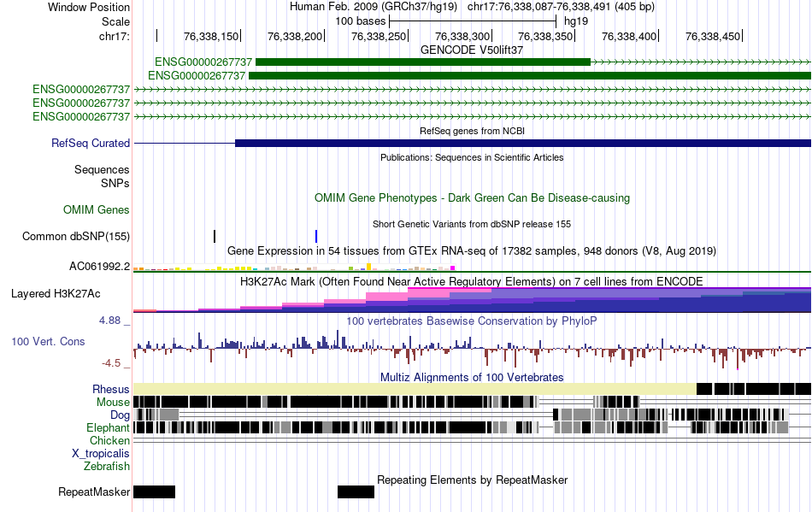Click the RefSeq Curated label
Screen dimensions: 812x512
click(91, 143)
